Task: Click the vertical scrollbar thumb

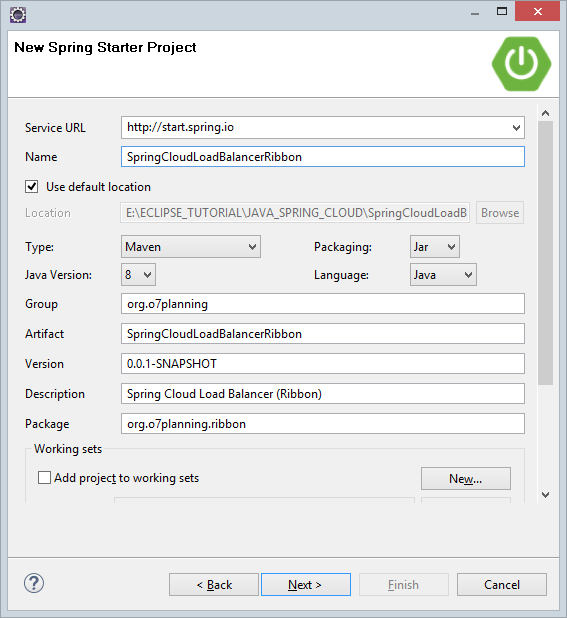Action: tap(546, 253)
